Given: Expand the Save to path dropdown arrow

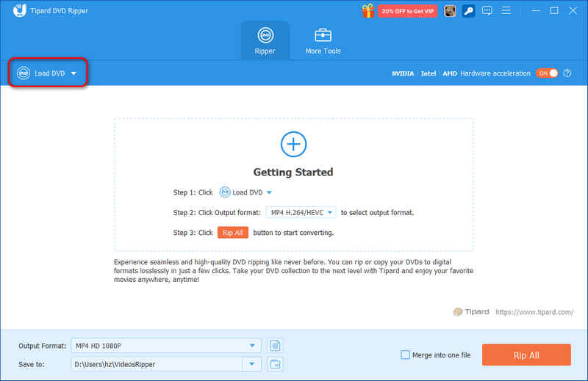Looking at the screenshot, I should tap(252, 364).
